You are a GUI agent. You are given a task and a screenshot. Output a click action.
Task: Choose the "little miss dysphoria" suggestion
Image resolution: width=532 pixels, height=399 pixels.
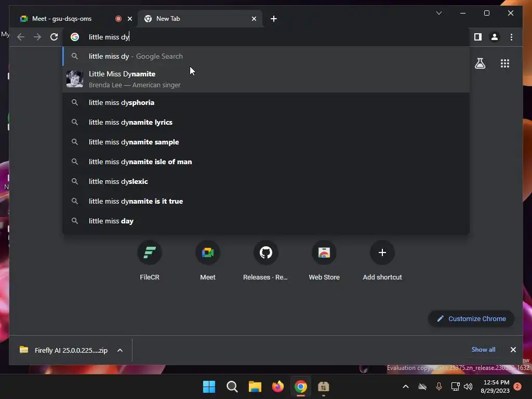266,102
